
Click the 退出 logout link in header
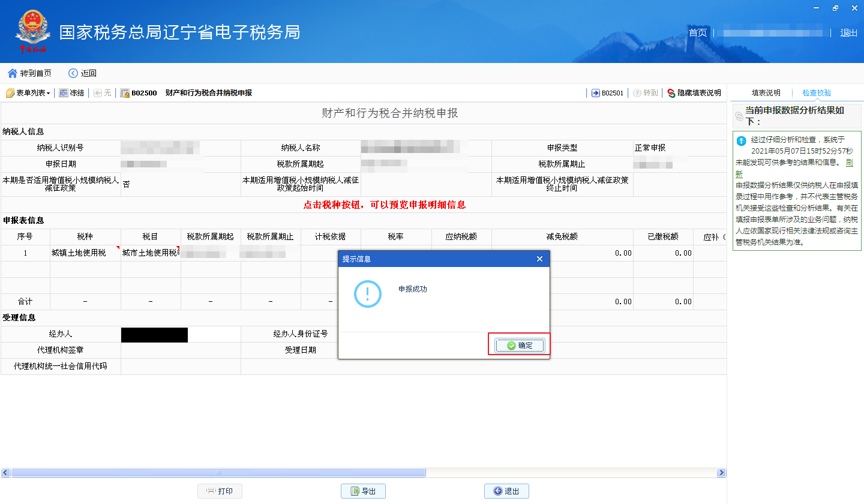849,33
